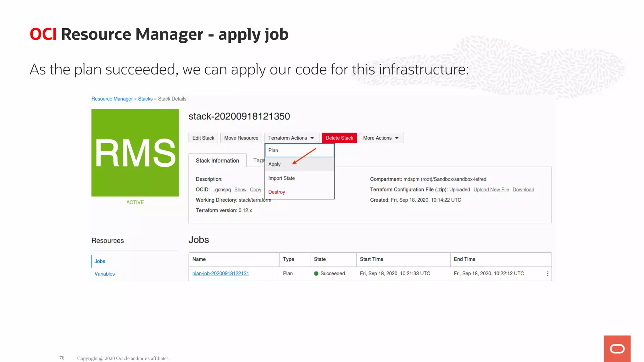This screenshot has width=644, height=362.
Task: Click the stack-20200918121350 title
Action: [239, 116]
